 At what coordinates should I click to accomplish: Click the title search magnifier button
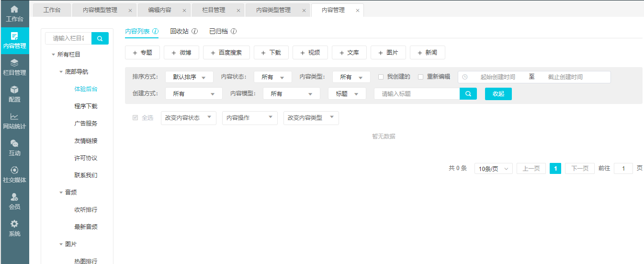(x=468, y=94)
